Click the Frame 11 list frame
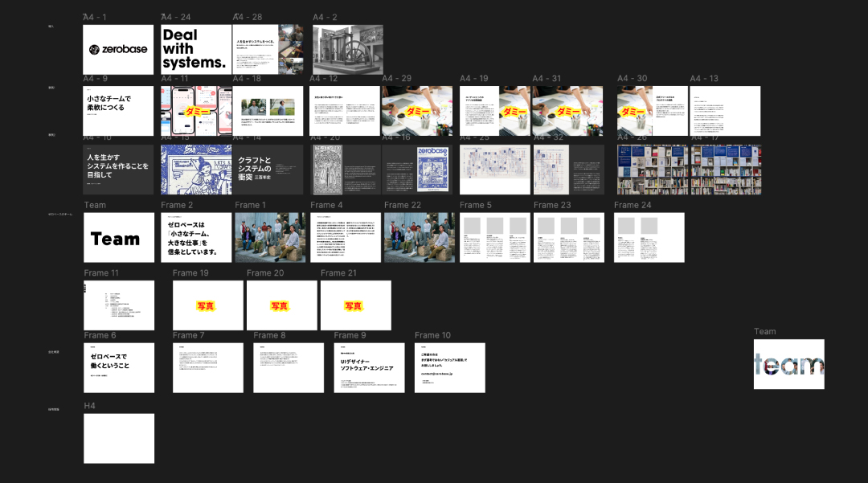The height and width of the screenshot is (483, 868). [x=118, y=305]
